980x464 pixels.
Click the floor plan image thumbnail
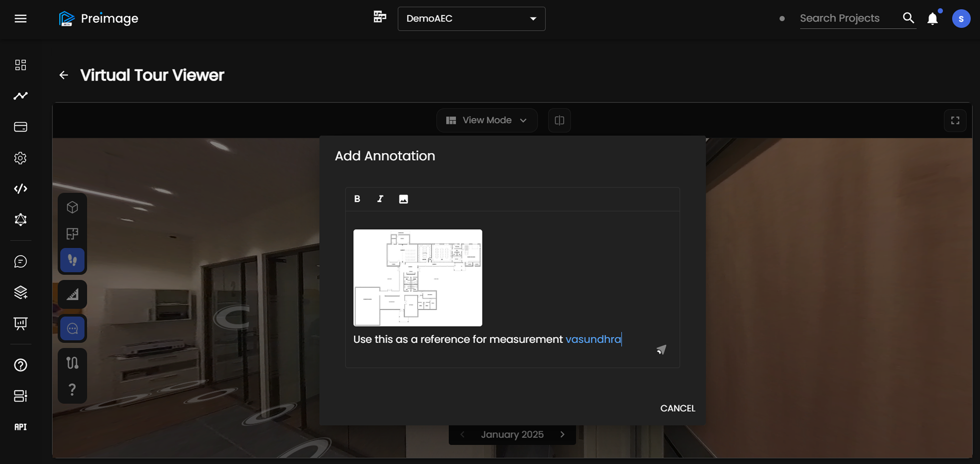click(418, 277)
